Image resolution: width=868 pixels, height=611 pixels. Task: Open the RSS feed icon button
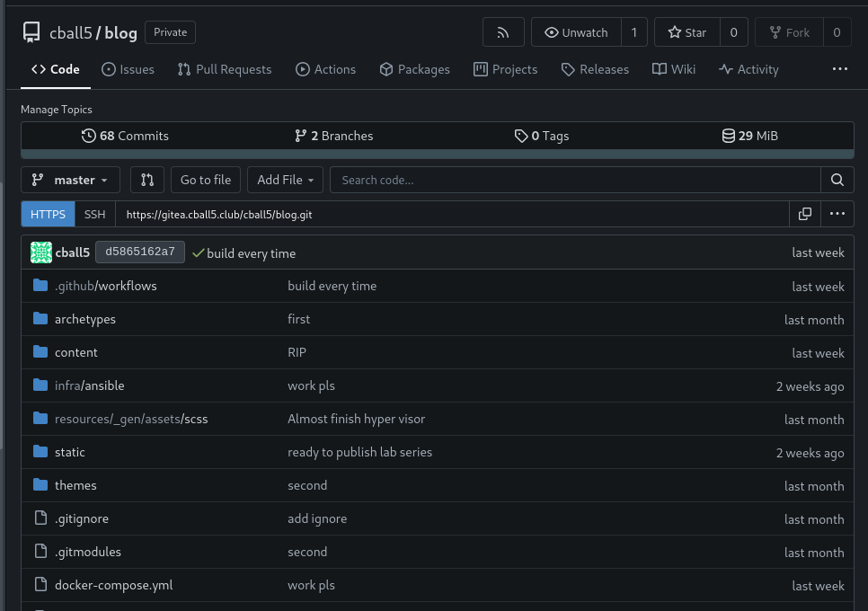click(x=503, y=32)
